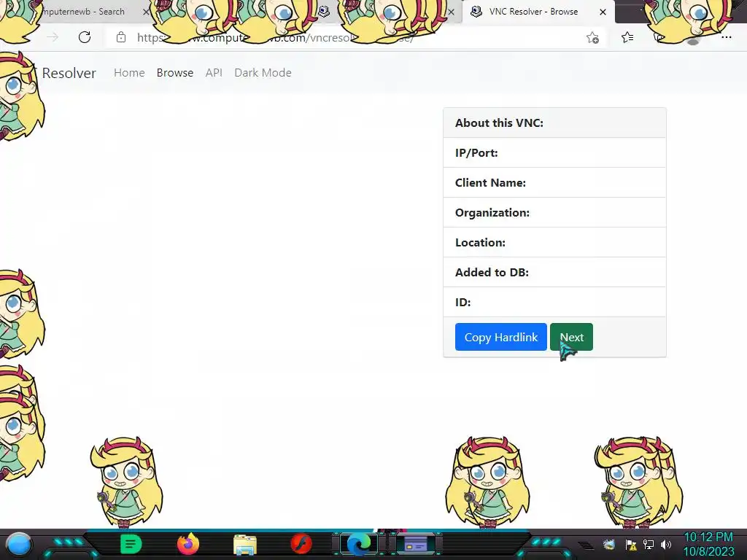Viewport: 747px width, 560px height.
Task: Click the forward navigation arrow
Action: (53, 37)
